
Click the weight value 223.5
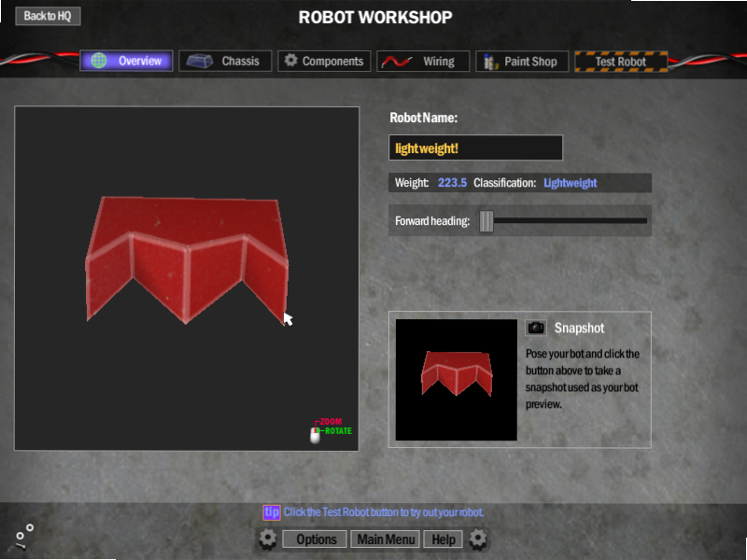coord(452,183)
